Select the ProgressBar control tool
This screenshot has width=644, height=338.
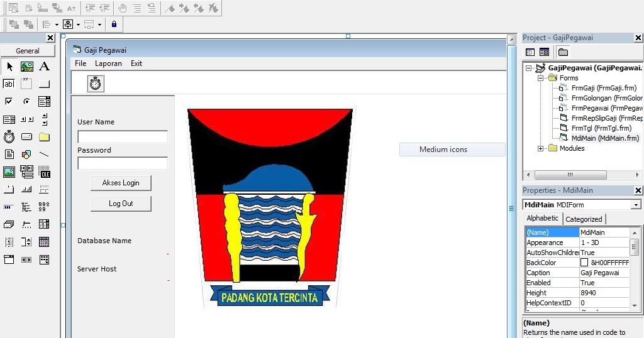click(x=9, y=207)
